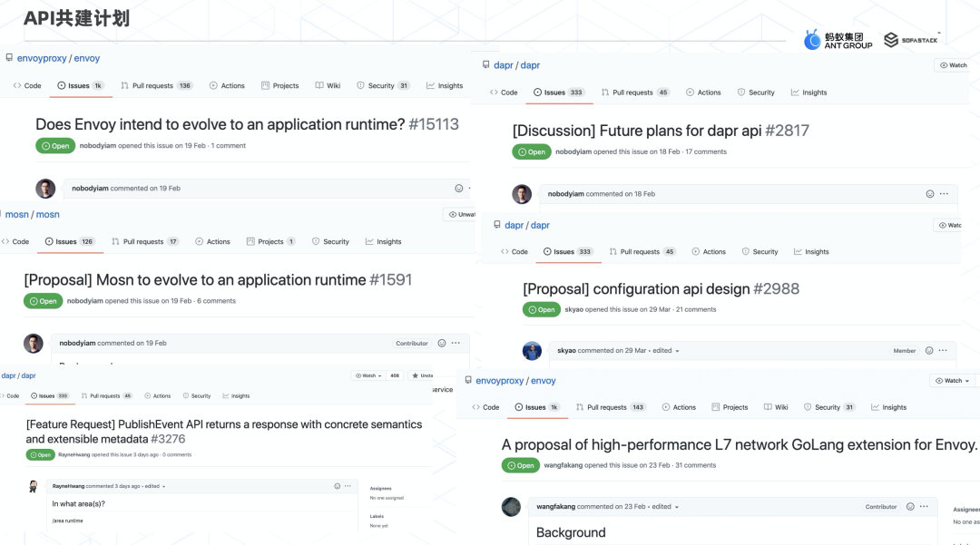Expand edited history dropdown on skyao's comment
The width and height of the screenshot is (980, 545).
[x=677, y=351]
